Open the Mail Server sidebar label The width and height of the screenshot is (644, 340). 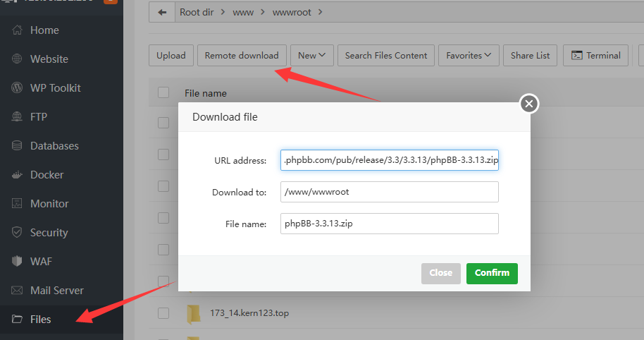[x=56, y=290]
